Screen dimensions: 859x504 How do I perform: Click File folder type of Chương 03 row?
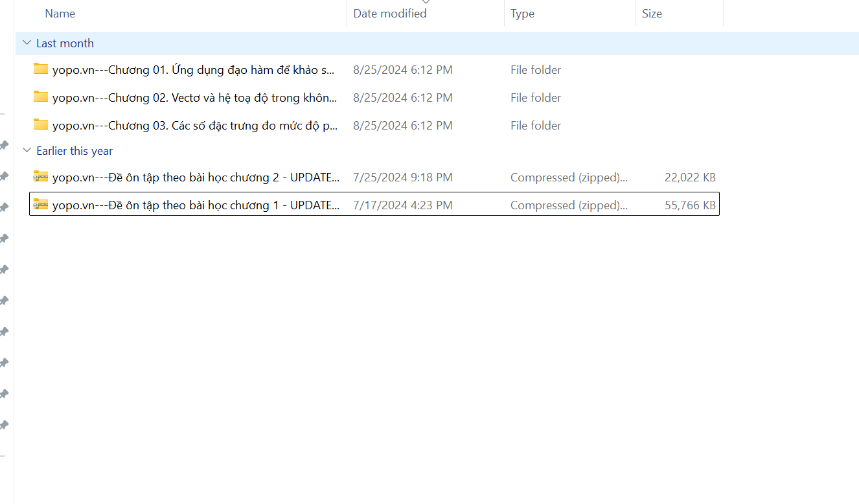click(536, 126)
